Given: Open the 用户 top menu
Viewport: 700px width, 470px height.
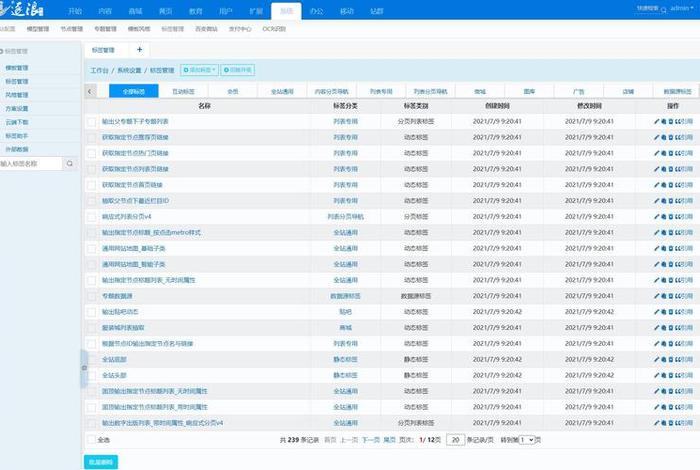Looking at the screenshot, I should coord(226,11).
